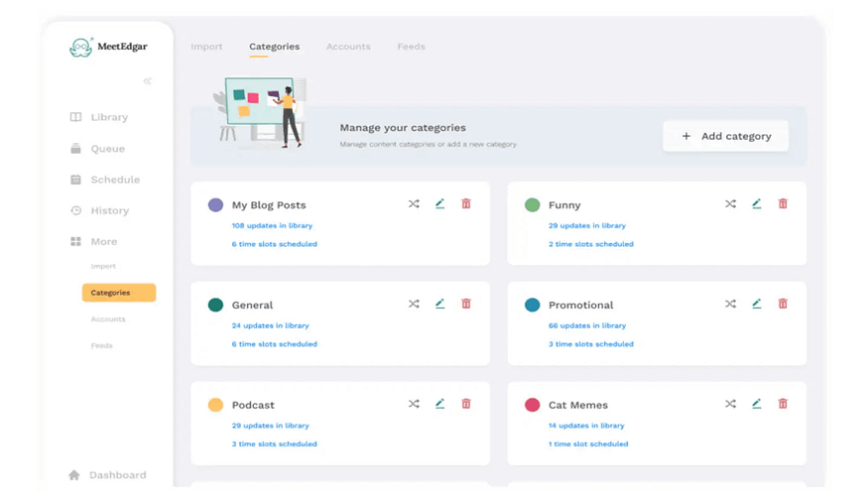Open 1 time slot scheduled link
The height and width of the screenshot is (502, 868).
click(588, 443)
